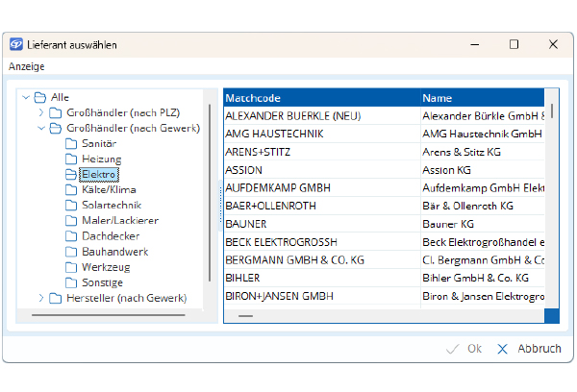Click the Heizung folder icon
Screen dimensions: 577x392
tap(71, 159)
